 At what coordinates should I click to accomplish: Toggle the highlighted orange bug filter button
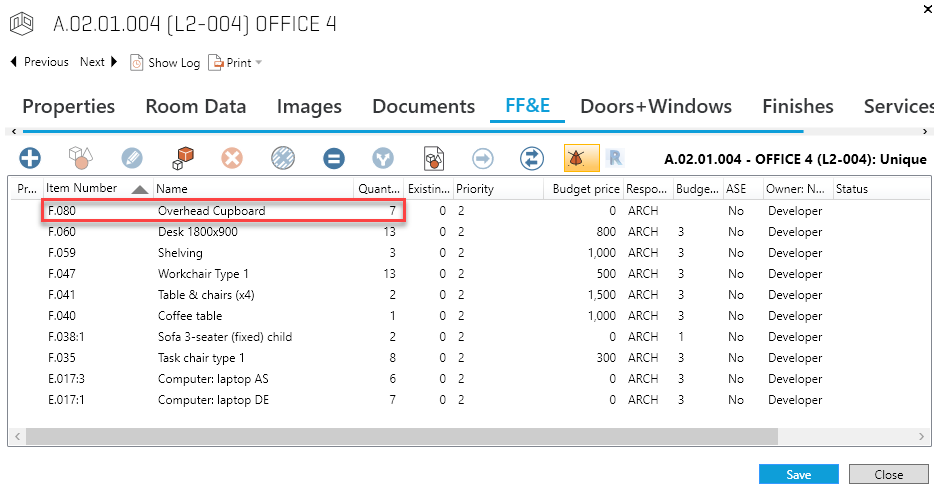tap(581, 158)
